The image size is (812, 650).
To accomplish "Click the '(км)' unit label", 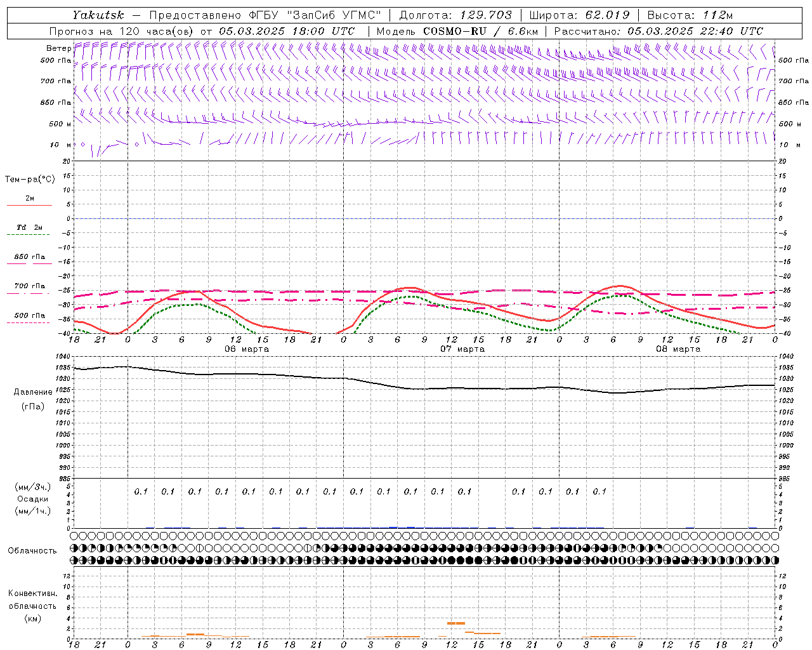I will pyautogui.click(x=32, y=618).
